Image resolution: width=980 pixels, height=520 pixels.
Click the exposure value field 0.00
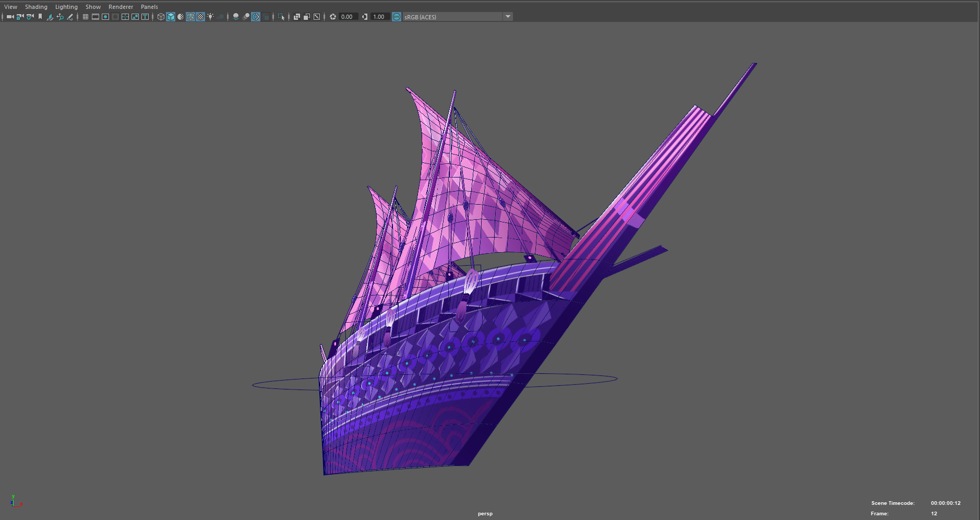(348, 17)
